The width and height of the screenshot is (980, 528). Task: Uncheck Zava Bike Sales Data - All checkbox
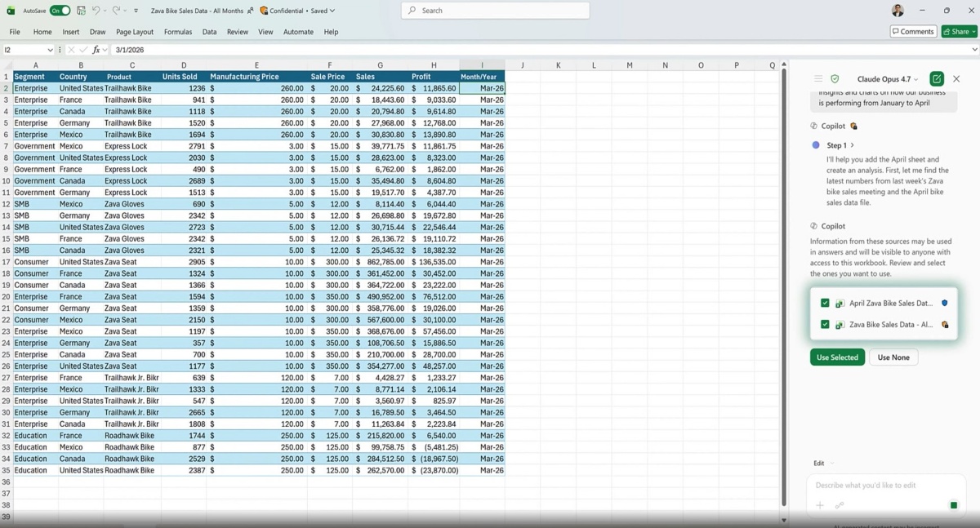825,324
